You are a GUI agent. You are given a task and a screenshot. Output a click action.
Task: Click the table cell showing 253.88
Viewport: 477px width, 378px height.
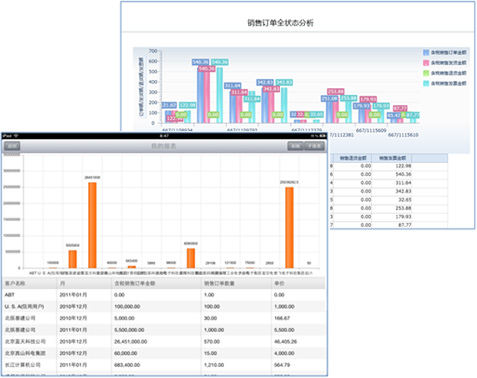[x=404, y=208]
